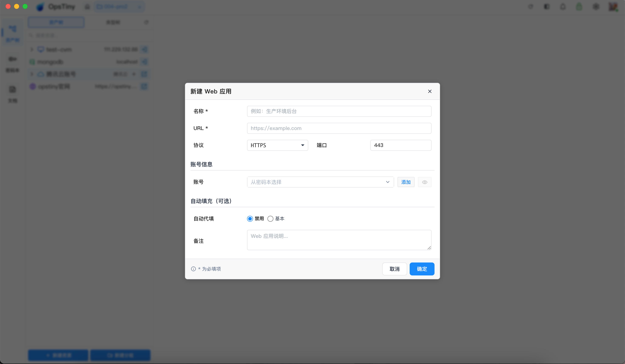Focus the URL input field

339,128
